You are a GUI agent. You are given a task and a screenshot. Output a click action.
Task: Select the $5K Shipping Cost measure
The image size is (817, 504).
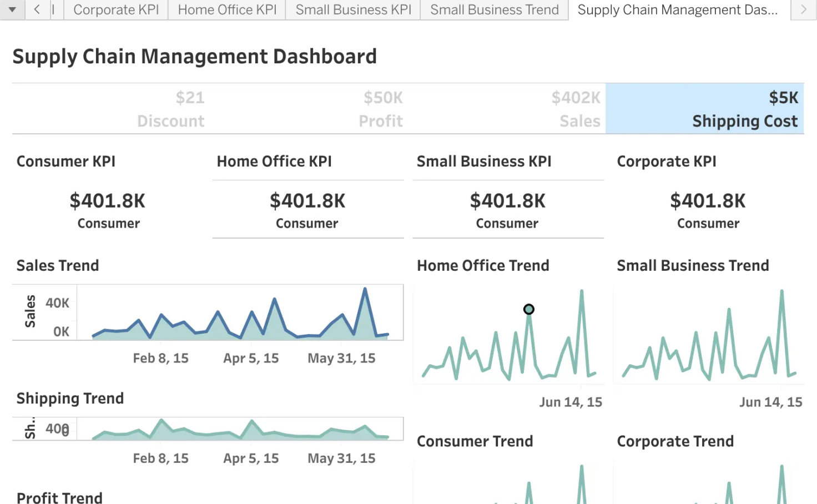(x=704, y=109)
